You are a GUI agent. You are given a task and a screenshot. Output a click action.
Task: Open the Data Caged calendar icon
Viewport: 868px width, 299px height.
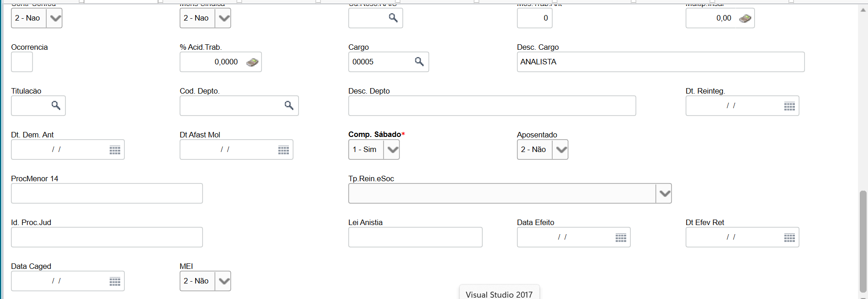point(115,281)
